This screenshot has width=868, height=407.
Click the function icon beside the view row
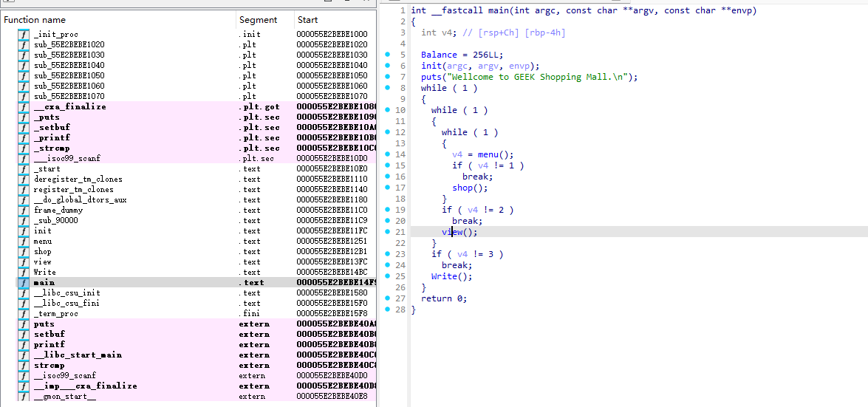click(24, 261)
